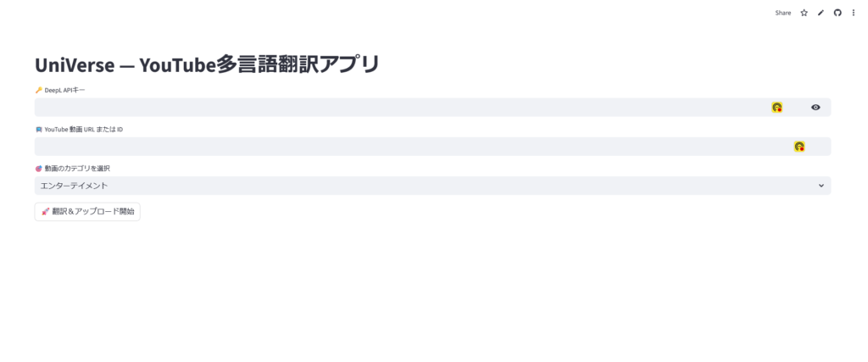Image resolution: width=868 pixels, height=362 pixels.
Task: Open the pencil edit icon in the header
Action: [821, 13]
